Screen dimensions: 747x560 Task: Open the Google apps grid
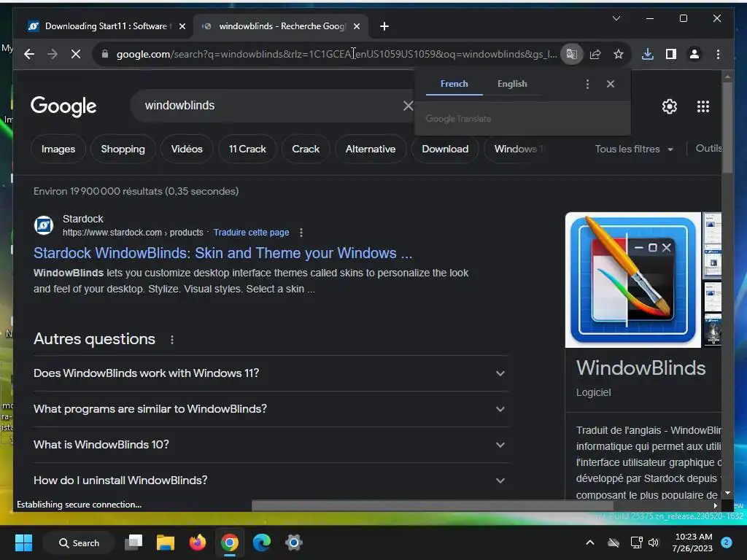703,106
